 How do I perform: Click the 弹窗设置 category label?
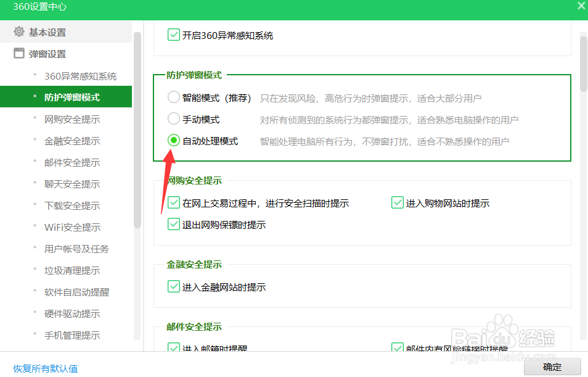pyautogui.click(x=47, y=54)
